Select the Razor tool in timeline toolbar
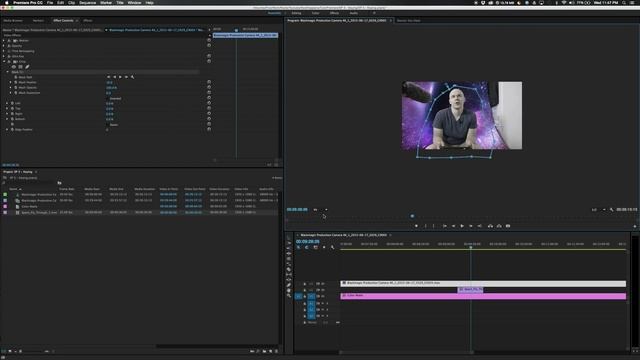 point(289,269)
